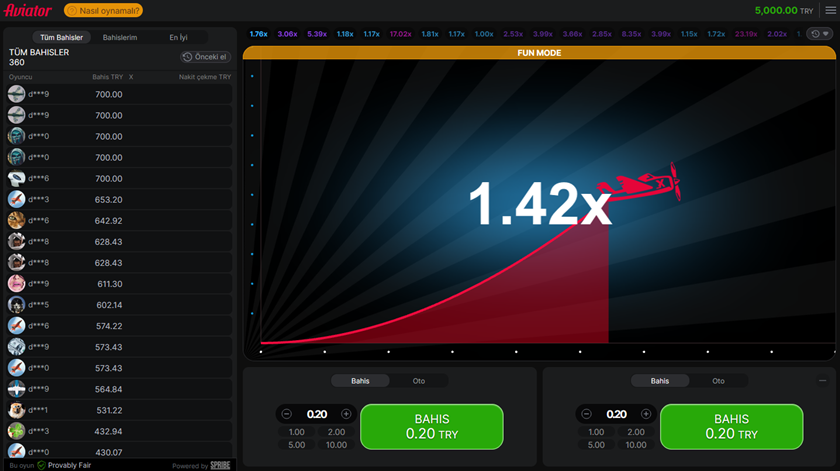Select the bet row with 573.43 from d***0
Image resolution: width=840 pixels, height=471 pixels.
click(119, 368)
